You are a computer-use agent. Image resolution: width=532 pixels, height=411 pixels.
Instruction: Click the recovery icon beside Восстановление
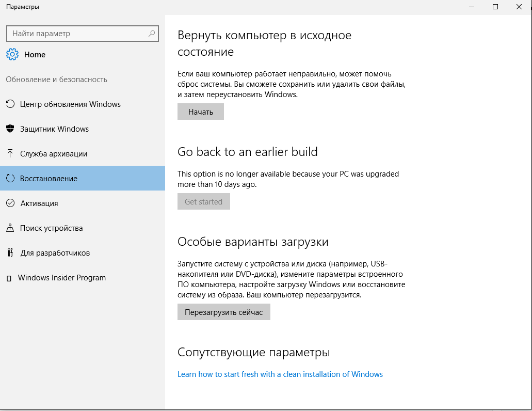tap(10, 178)
